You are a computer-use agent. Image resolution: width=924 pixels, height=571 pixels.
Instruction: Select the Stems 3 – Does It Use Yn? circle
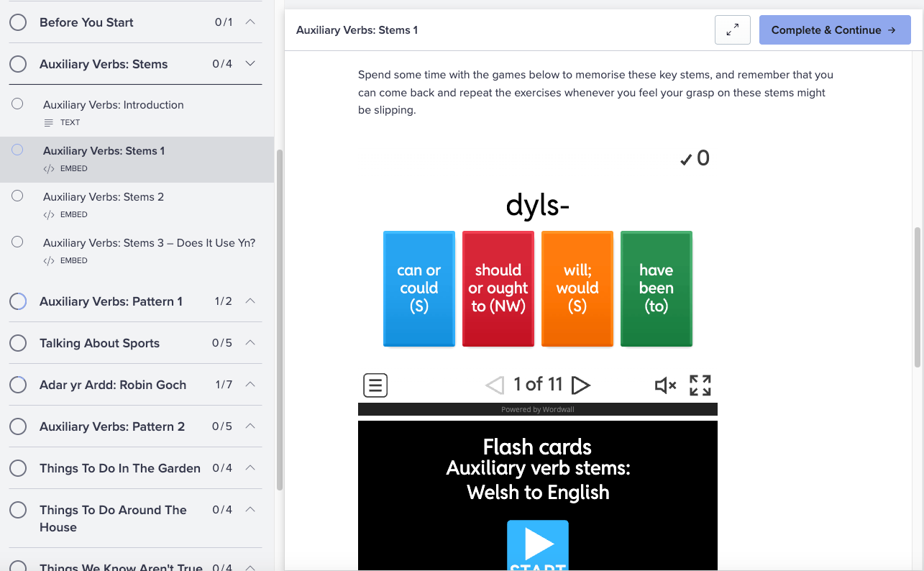coord(18,242)
